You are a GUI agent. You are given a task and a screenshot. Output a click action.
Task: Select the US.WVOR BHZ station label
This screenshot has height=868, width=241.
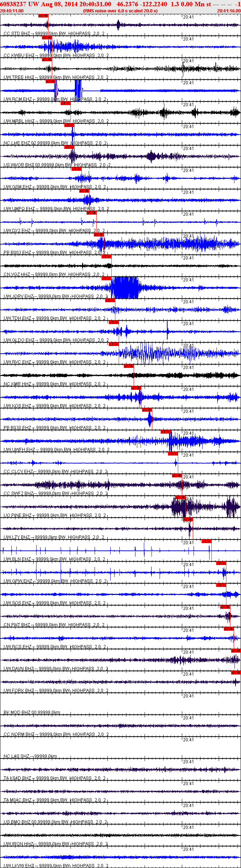click(x=19, y=165)
